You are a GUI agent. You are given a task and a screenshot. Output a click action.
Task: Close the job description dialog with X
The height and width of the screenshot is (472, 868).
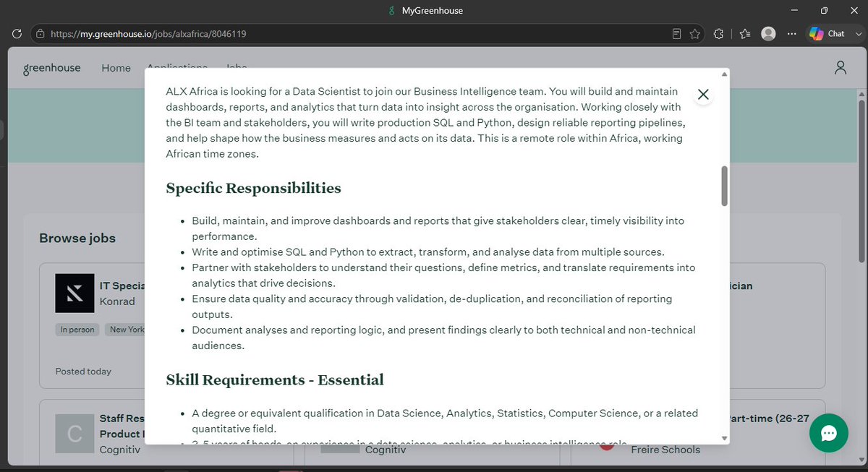click(703, 94)
